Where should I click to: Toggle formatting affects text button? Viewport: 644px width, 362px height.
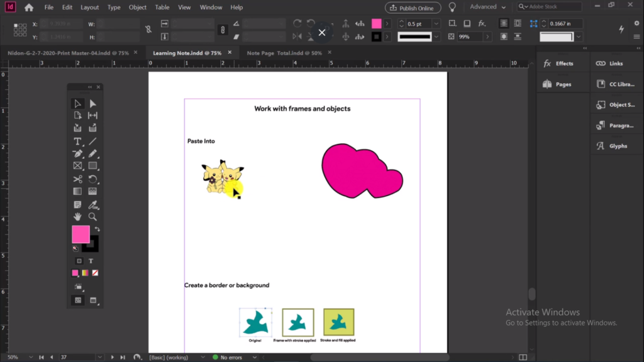tap(91, 261)
